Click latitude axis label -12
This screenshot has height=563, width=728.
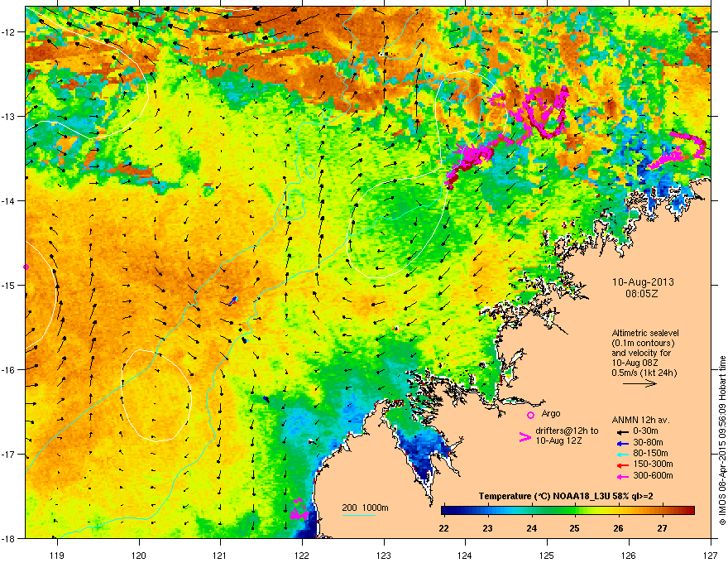(9, 32)
